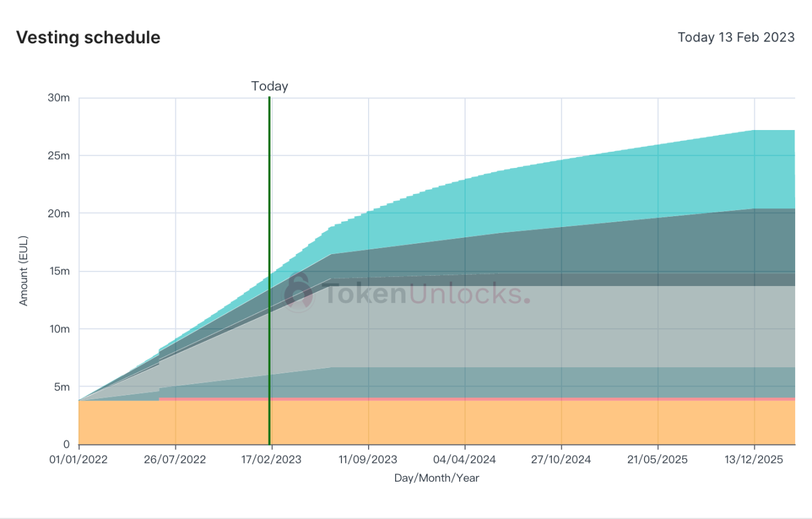Click the TokenUnlocks lock logo watermark
The width and height of the screenshot is (812, 519).
299,292
